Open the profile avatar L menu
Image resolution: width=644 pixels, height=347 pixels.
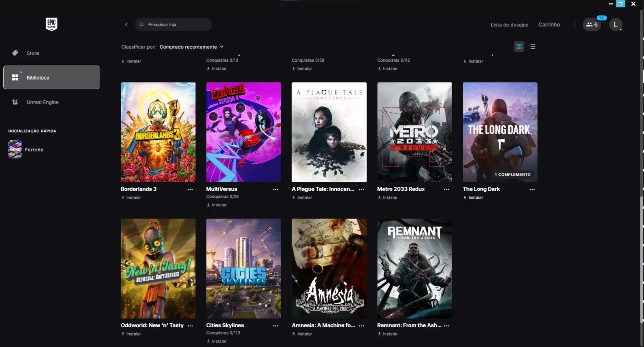[x=615, y=24]
